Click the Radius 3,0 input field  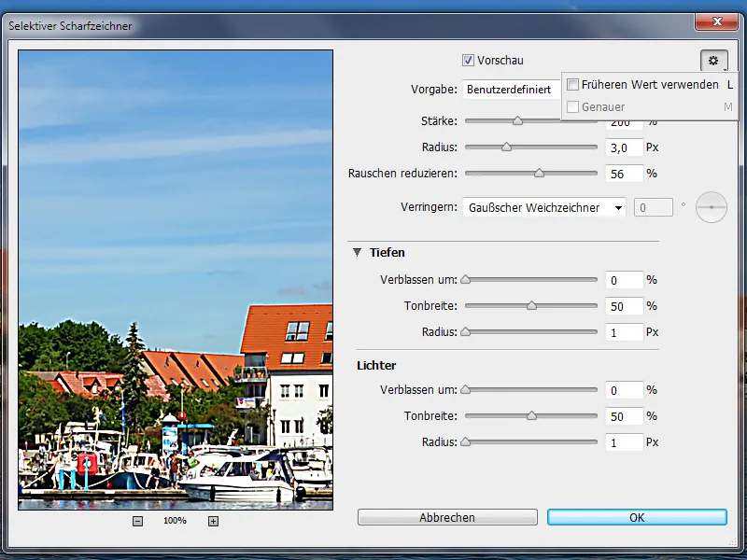[x=624, y=147]
